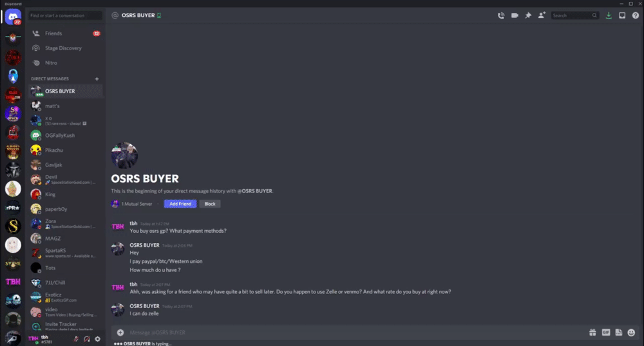Click the Block button
The image size is (644, 346).
210,204
